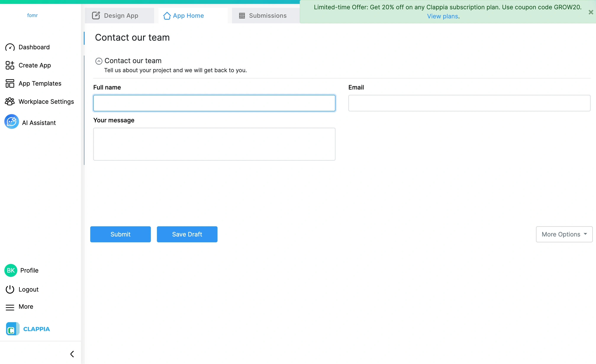596x364 pixels.
Task: Select Logout label in the sidebar
Action: point(29,289)
